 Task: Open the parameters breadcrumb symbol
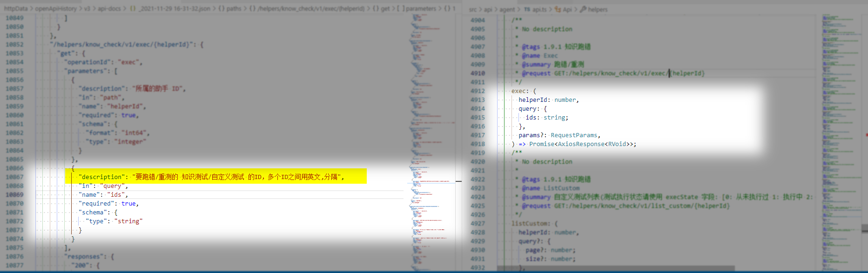pyautogui.click(x=421, y=8)
